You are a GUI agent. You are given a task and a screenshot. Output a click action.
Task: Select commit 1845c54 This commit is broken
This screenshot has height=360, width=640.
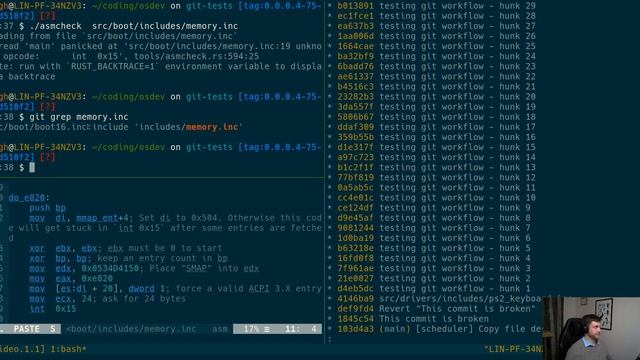coord(413,319)
